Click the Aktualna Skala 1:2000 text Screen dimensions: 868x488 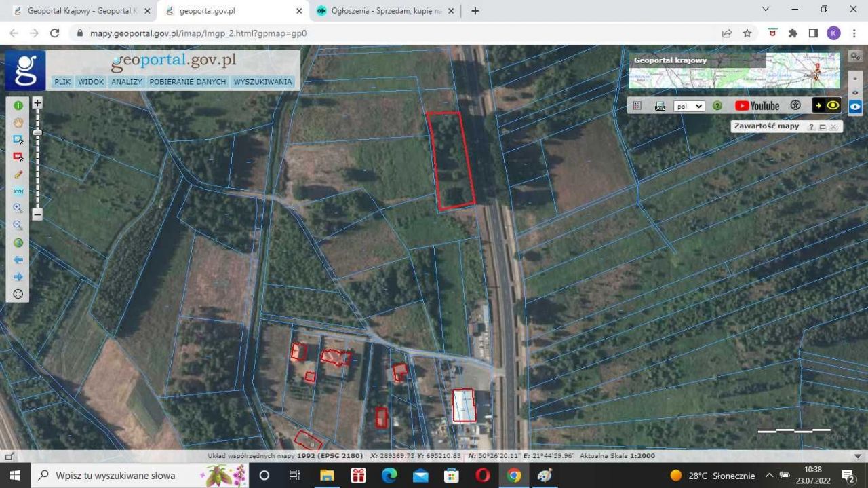pos(618,456)
